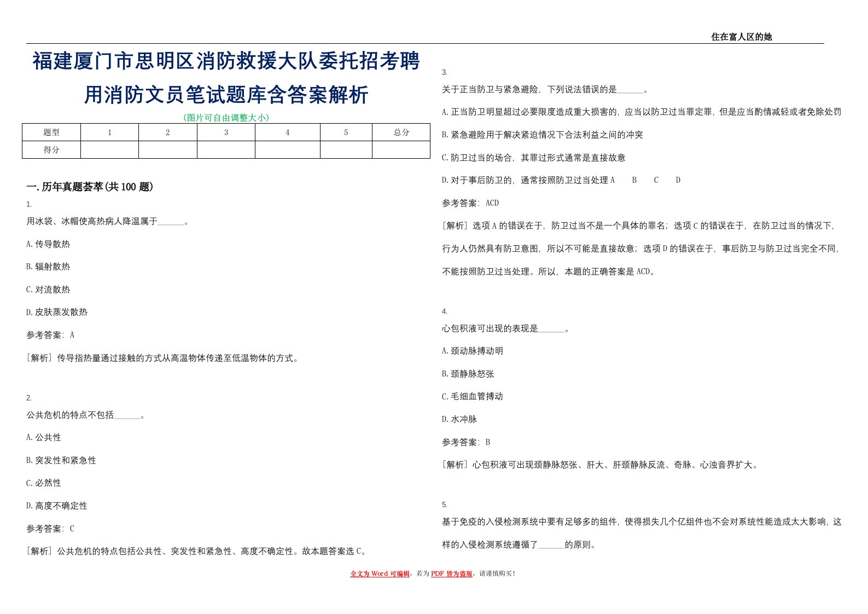Click question 1 text '用冰袋、冰帽使高热病人降温属于'

click(x=92, y=221)
